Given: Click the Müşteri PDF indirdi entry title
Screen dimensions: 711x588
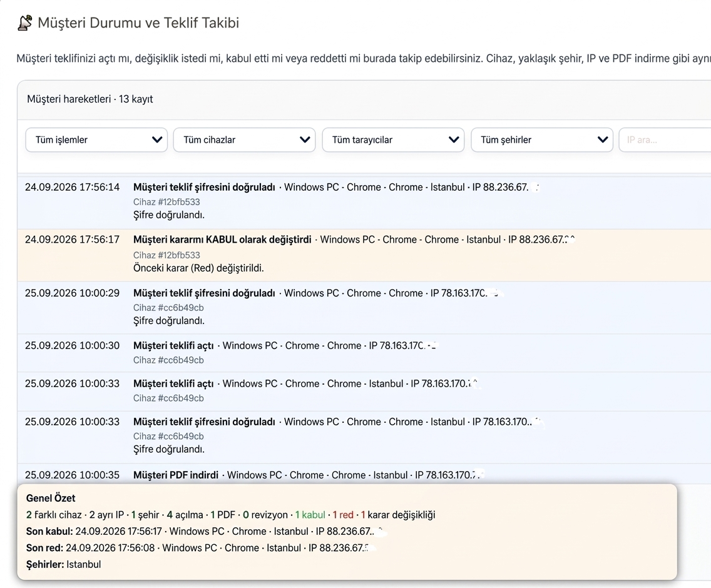Looking at the screenshot, I should (x=176, y=475).
